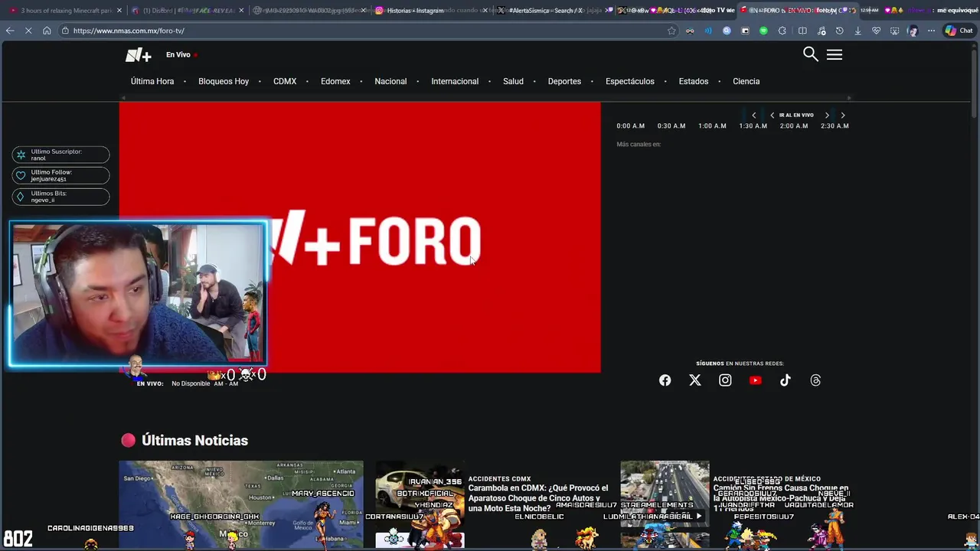The height and width of the screenshot is (551, 980).
Task: Switch to the Historias Instagram tab
Action: 432,11
